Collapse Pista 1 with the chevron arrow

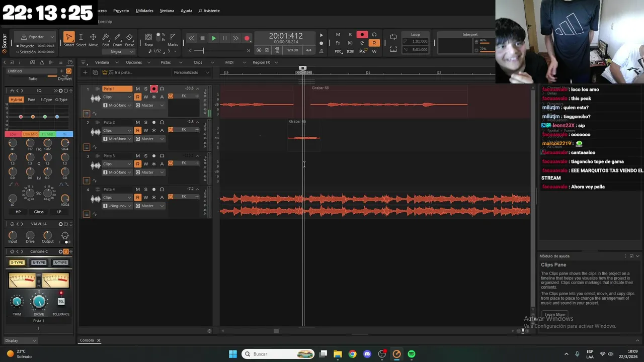tap(197, 89)
